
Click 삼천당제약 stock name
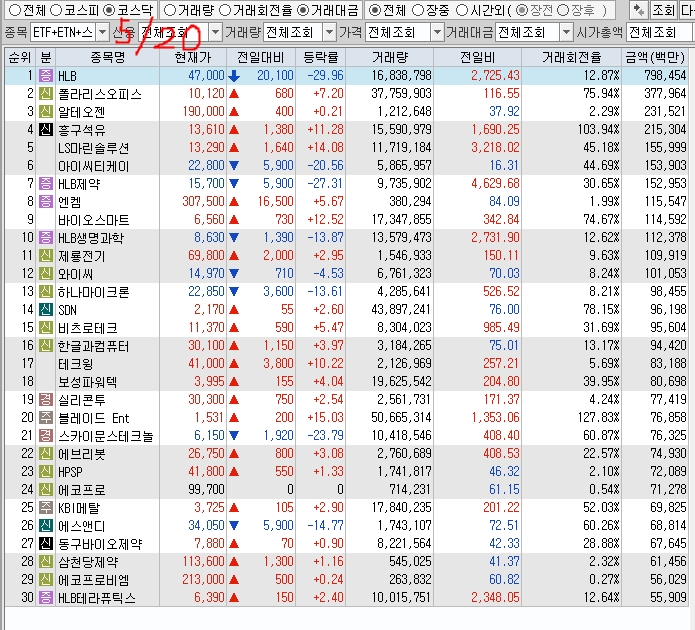[x=88, y=562]
